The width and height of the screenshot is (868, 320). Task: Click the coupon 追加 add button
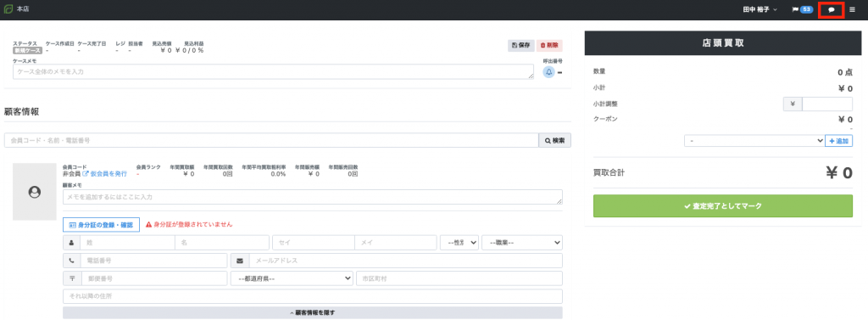(838, 141)
